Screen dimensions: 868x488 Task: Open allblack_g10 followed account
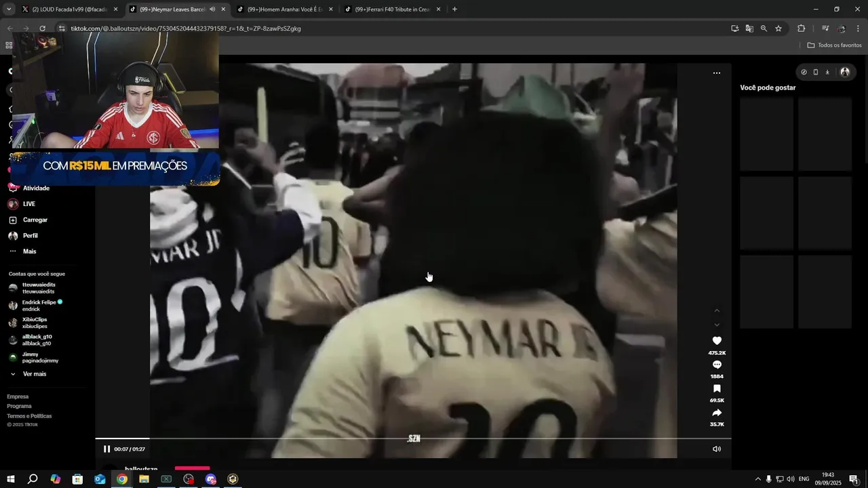pyautogui.click(x=31, y=340)
